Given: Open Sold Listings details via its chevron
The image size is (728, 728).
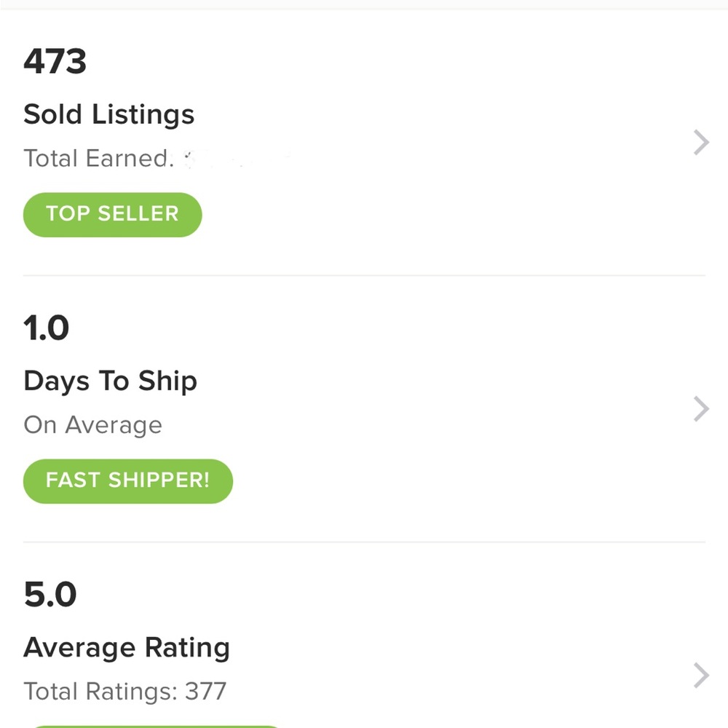Looking at the screenshot, I should (701, 143).
